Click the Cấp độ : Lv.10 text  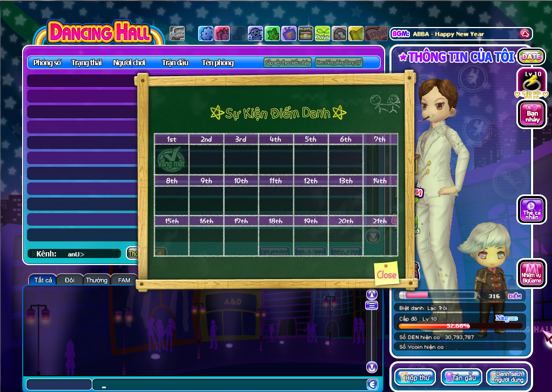tap(418, 319)
